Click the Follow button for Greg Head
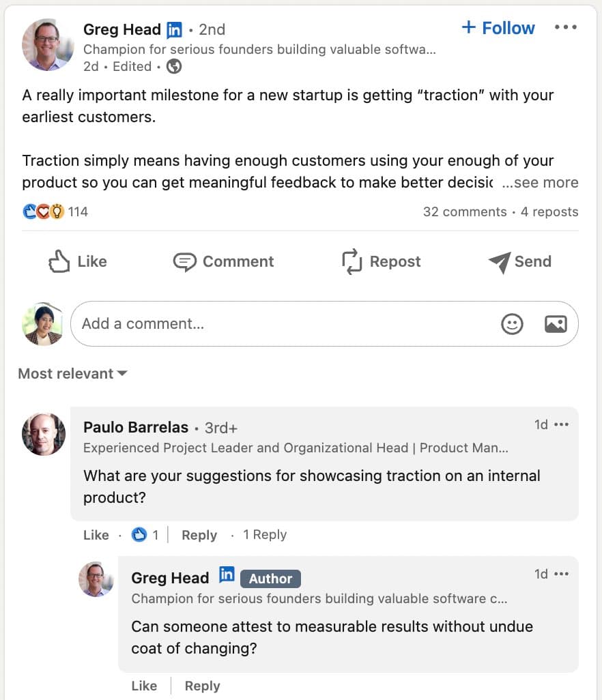602x700 pixels. click(x=498, y=28)
